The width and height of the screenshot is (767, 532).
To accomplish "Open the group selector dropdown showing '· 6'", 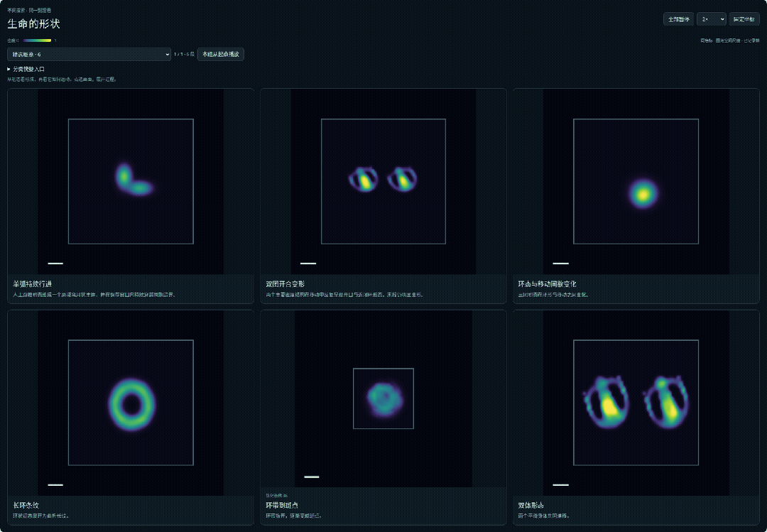I will (89, 54).
